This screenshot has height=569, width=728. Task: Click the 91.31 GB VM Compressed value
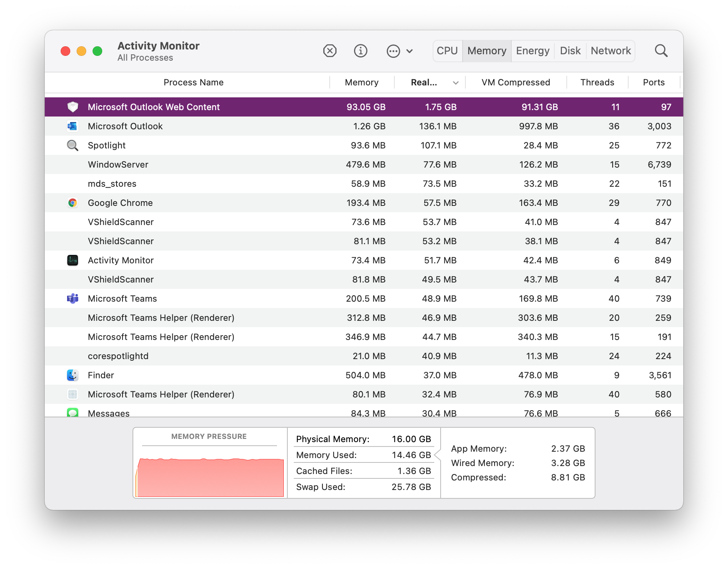540,107
